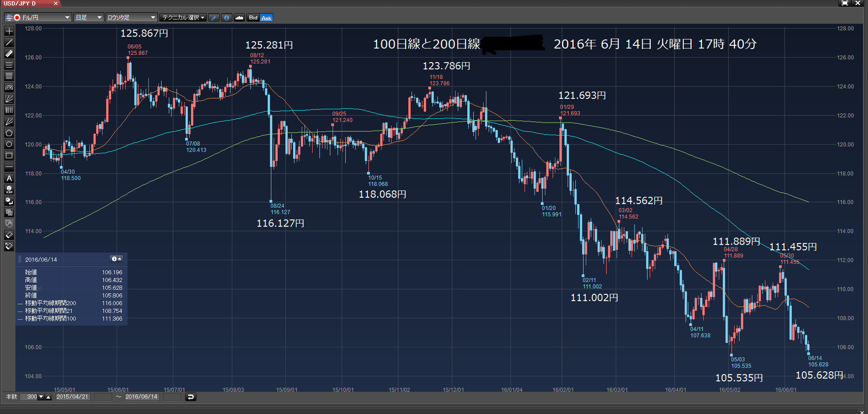This screenshot has width=868, height=414.
Task: Select the Gann fan lines tool
Action: [9, 122]
